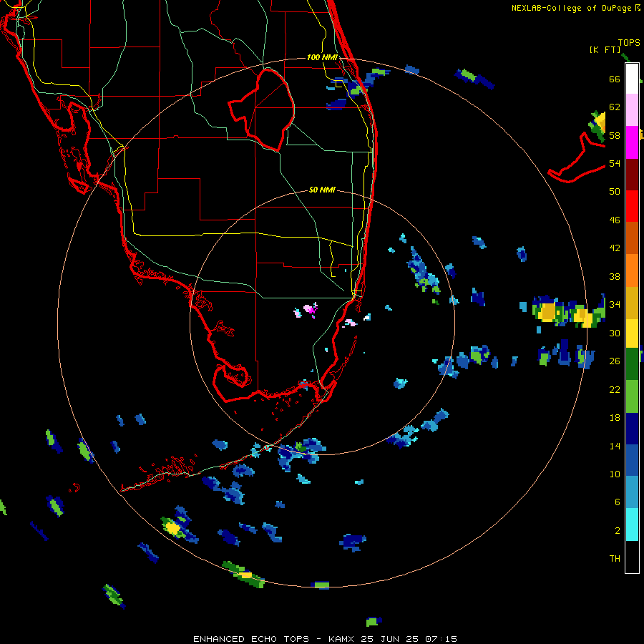The width and height of the screenshot is (644, 644).
Task: Pick the light green legend swatch
Action: [632, 396]
